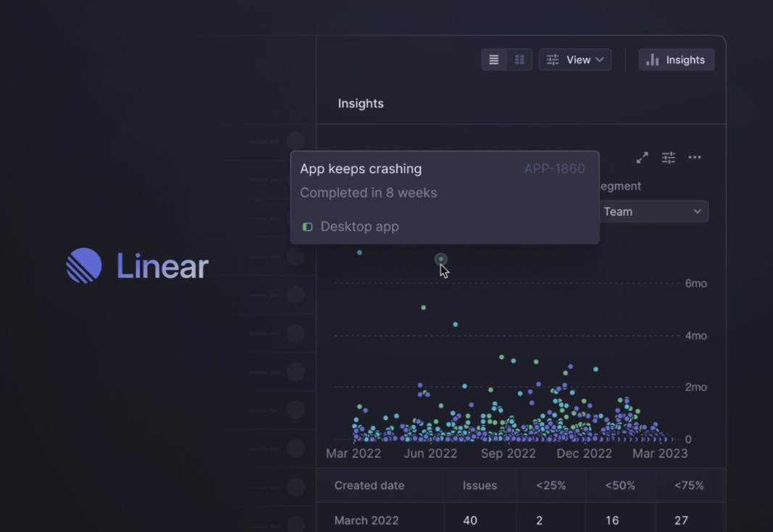Click the Jun 2022 axis label

coord(430,453)
